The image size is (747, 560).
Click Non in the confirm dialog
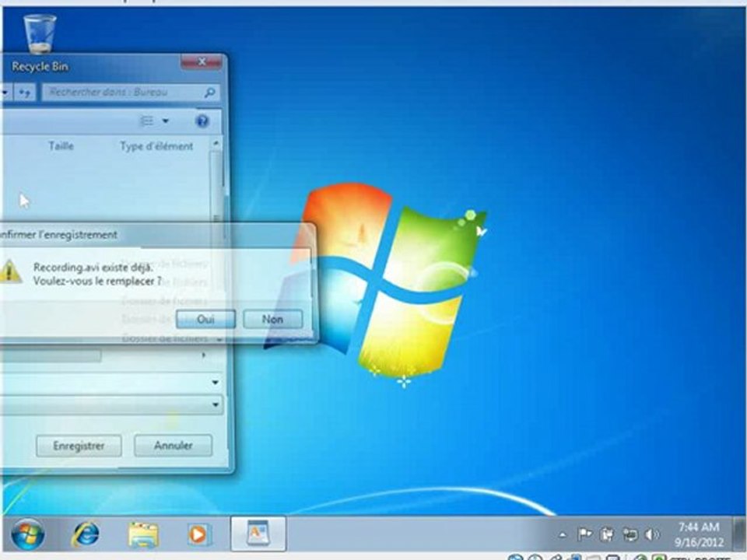click(x=272, y=319)
